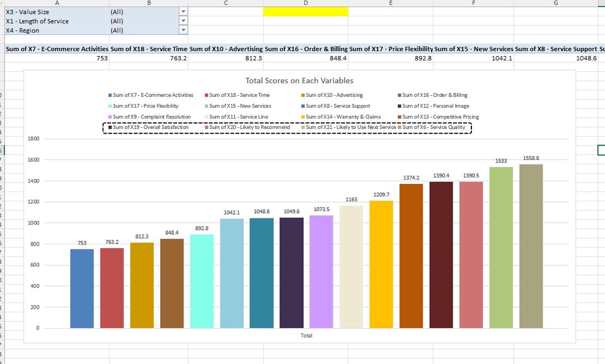The height and width of the screenshot is (364, 605).
Task: Select legend entry Sum of X10 - Advertising
Action: 332,95
